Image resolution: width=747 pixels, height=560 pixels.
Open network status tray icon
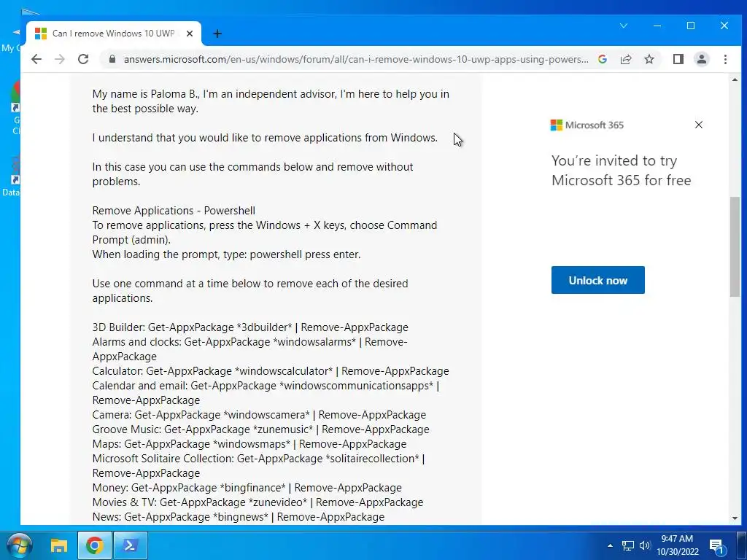(628, 545)
